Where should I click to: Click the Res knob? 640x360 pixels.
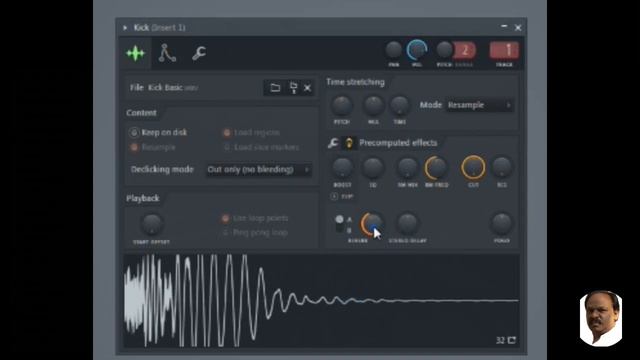pos(502,167)
